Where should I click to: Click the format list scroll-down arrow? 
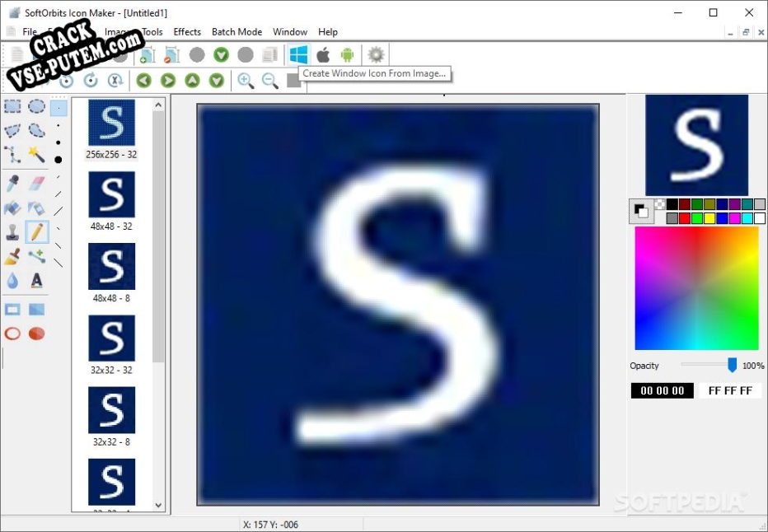click(x=158, y=505)
